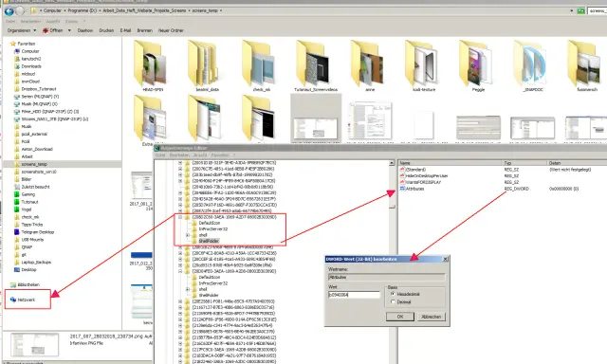Click Abbrechen in the DWORD dialog
This screenshot has width=607, height=364.
[x=431, y=317]
